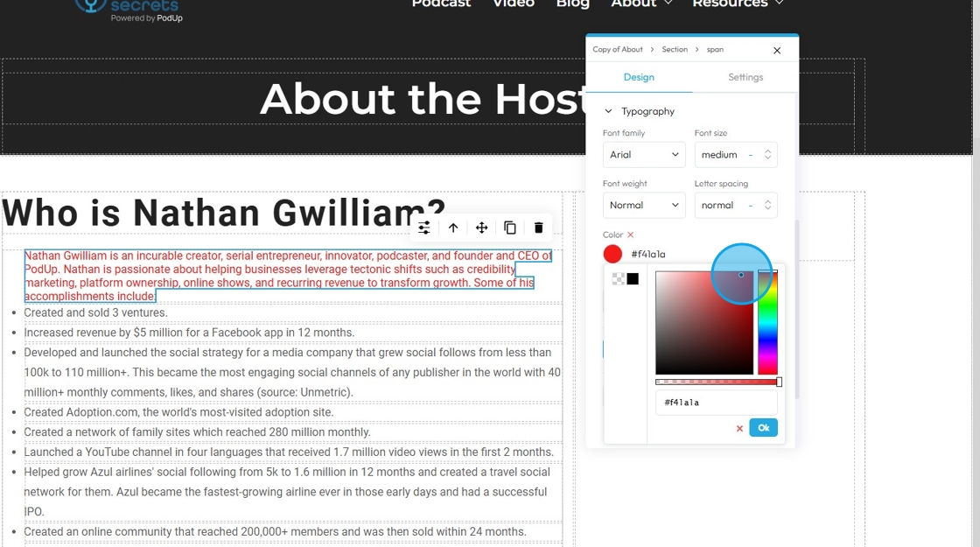Screen dimensions: 980x547
Task: Click 'Who is Nathan Gwilliam?' heading
Action: 224,213
